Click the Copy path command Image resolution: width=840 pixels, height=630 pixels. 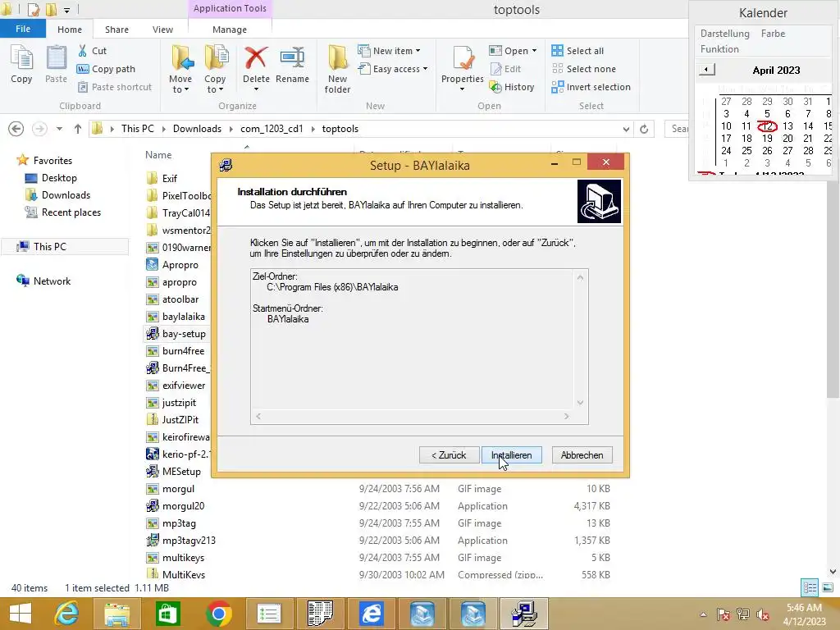click(x=106, y=69)
